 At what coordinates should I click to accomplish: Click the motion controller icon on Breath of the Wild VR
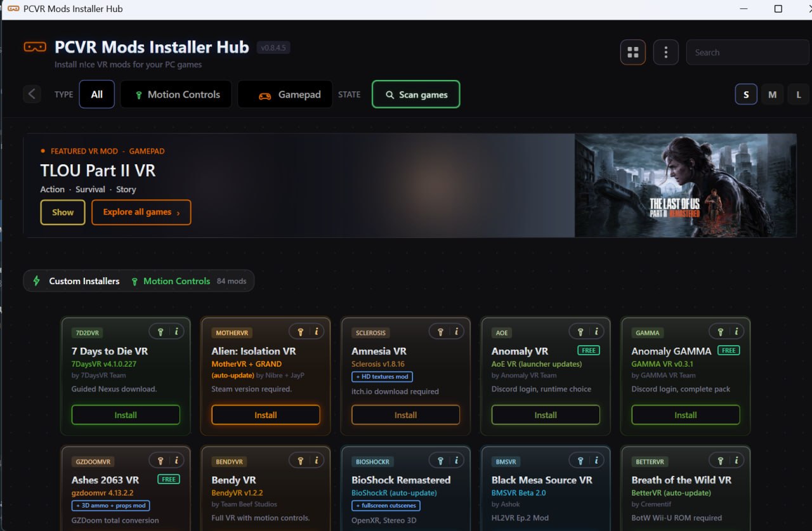tap(720, 461)
